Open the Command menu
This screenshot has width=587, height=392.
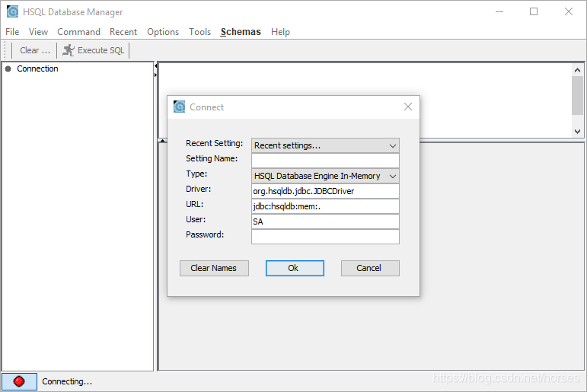click(78, 32)
